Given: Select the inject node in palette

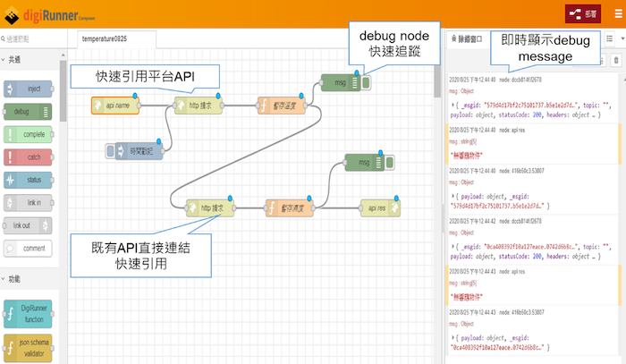Looking at the screenshot, I should [x=28, y=89].
